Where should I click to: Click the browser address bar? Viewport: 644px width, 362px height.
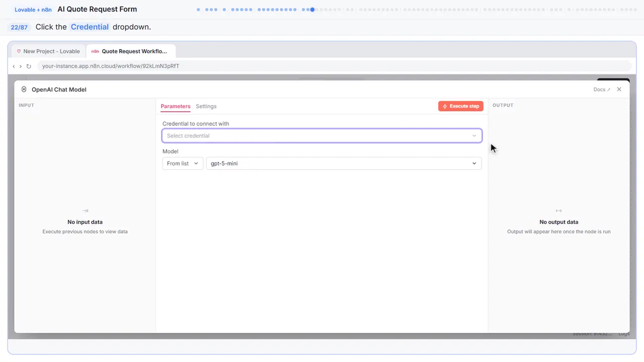(334, 66)
